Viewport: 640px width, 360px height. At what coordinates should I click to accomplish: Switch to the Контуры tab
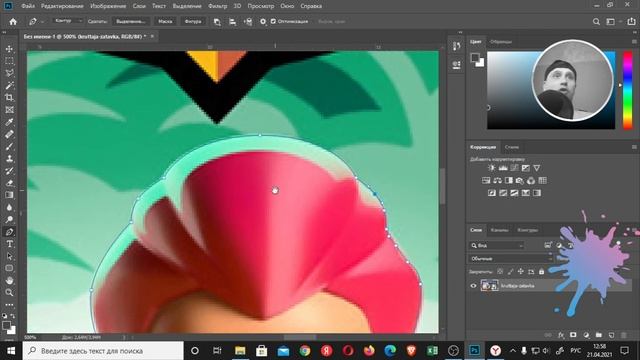(x=528, y=230)
